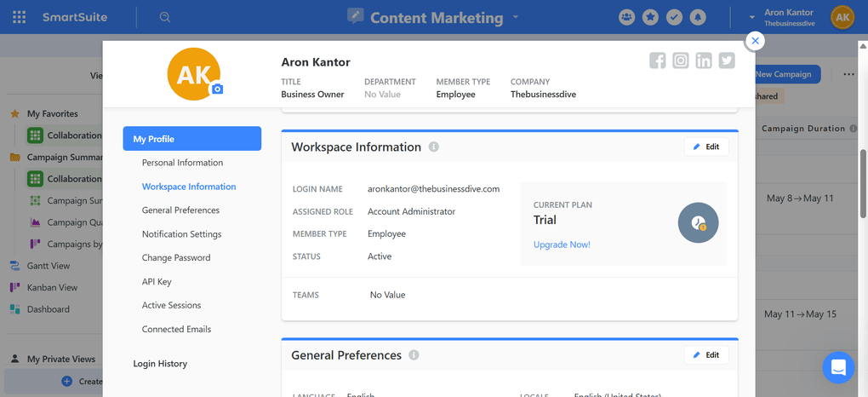Open the Content Marketing dropdown arrow
This screenshot has width=868, height=397.
coord(516,17)
